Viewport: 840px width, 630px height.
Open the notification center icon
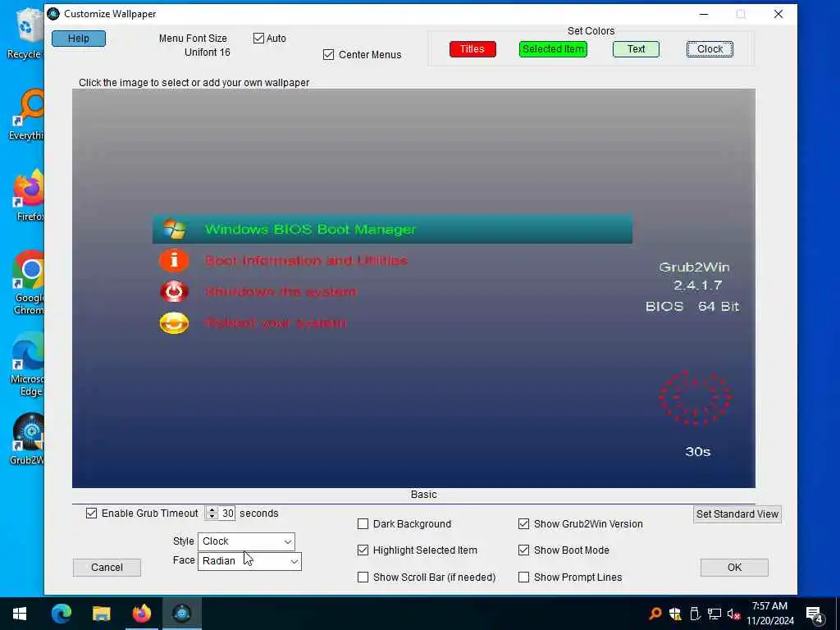[814, 614]
